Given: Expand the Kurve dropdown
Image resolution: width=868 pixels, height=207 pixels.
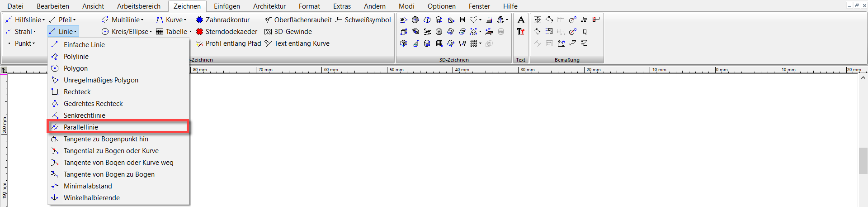Looking at the screenshot, I should tap(171, 19).
